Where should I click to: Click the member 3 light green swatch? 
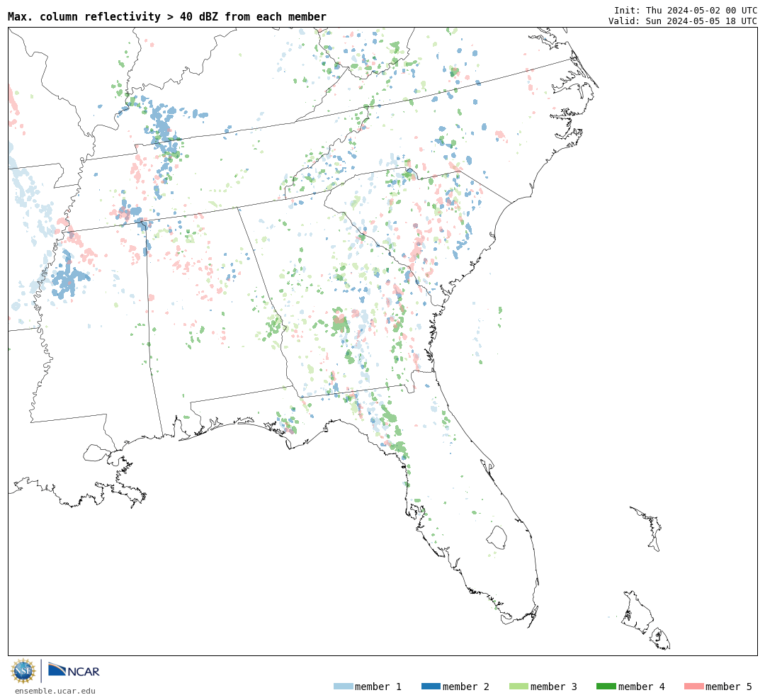[x=518, y=687]
